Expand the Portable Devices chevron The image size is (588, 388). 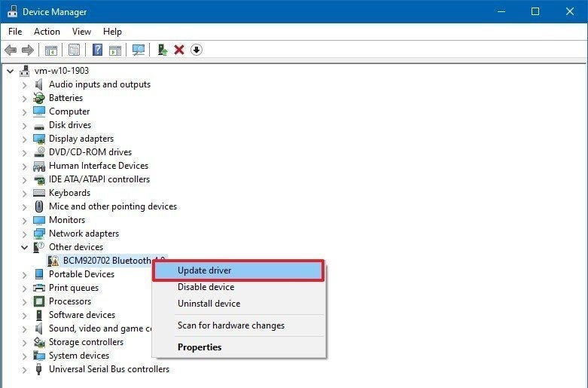[x=24, y=275]
